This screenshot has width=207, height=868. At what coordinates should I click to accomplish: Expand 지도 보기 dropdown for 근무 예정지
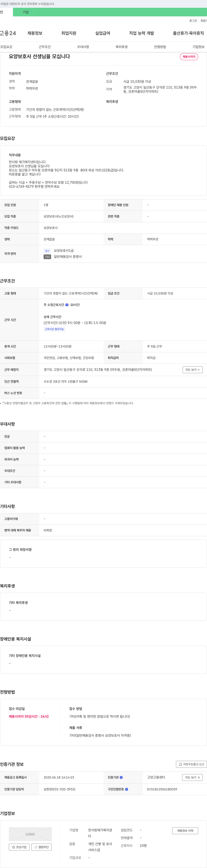[193, 370]
